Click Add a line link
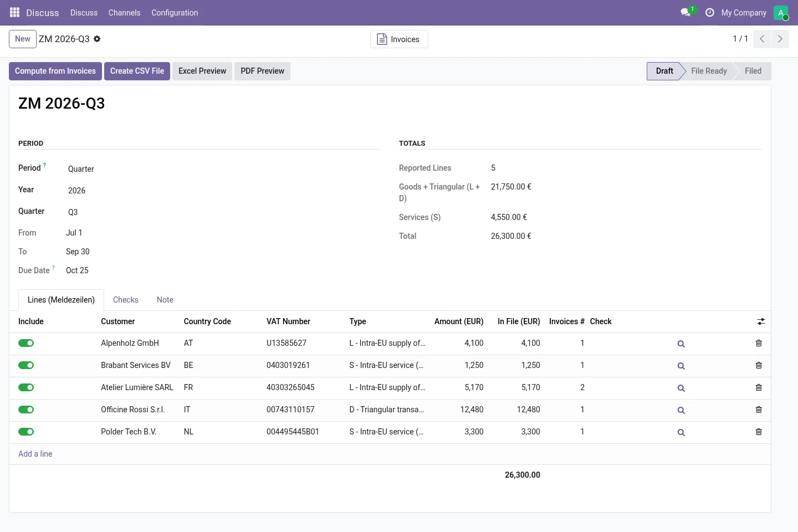Viewport: 798px width, 532px height. click(35, 454)
